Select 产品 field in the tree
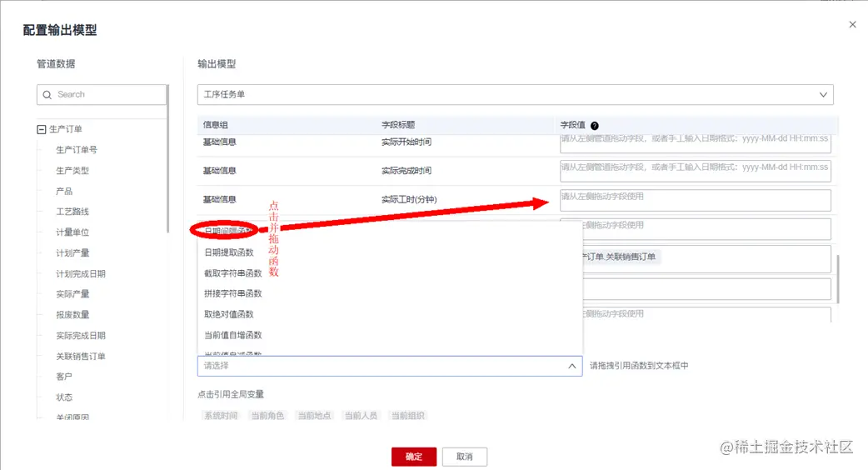868x470 pixels. tap(64, 191)
